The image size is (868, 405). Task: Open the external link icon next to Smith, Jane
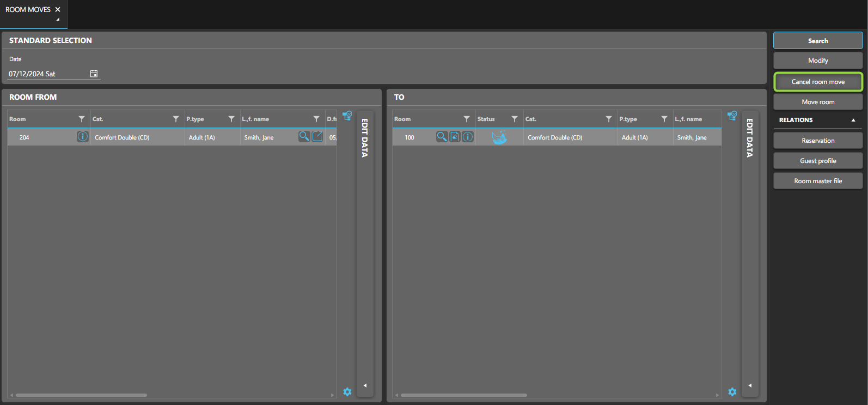click(317, 137)
